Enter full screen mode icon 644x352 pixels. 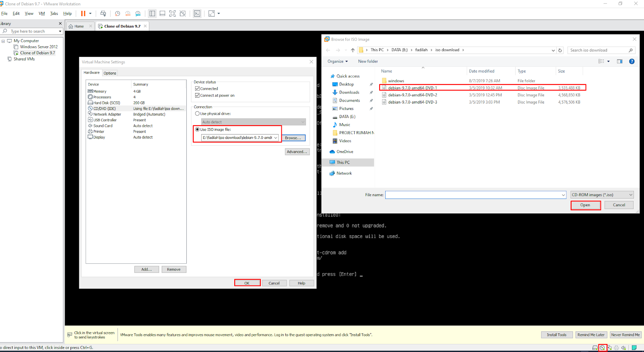pyautogui.click(x=172, y=13)
